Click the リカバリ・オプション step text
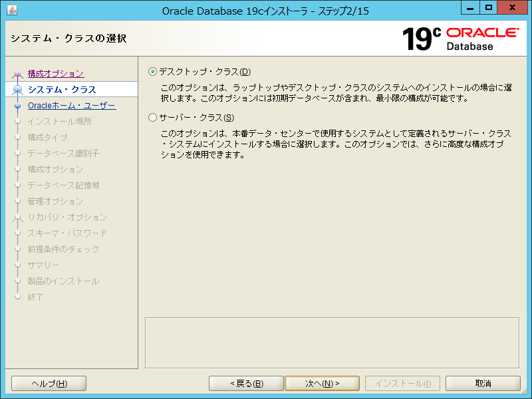The height and width of the screenshot is (399, 532). point(67,217)
